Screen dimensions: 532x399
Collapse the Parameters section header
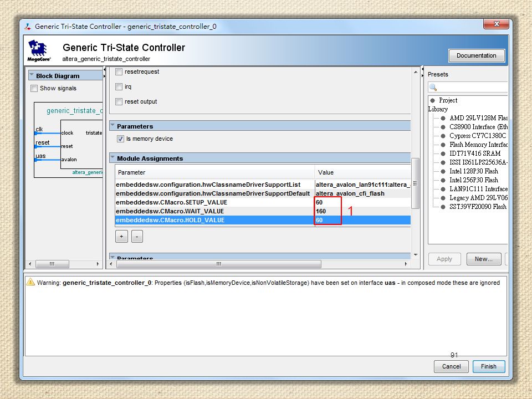tap(112, 126)
